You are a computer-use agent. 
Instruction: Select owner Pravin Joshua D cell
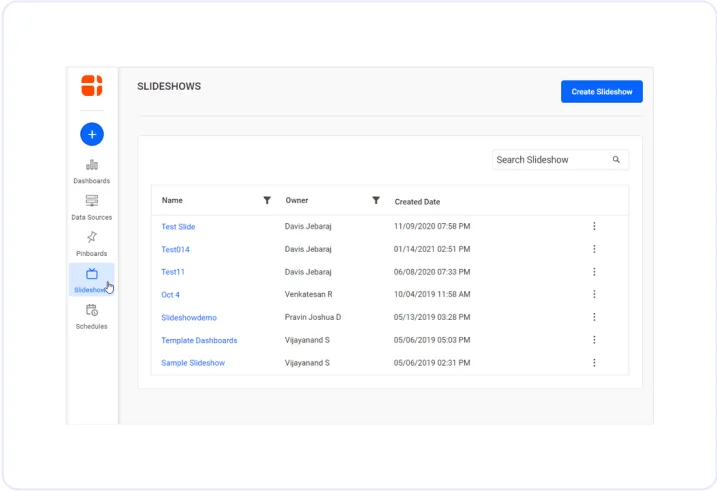[313, 317]
